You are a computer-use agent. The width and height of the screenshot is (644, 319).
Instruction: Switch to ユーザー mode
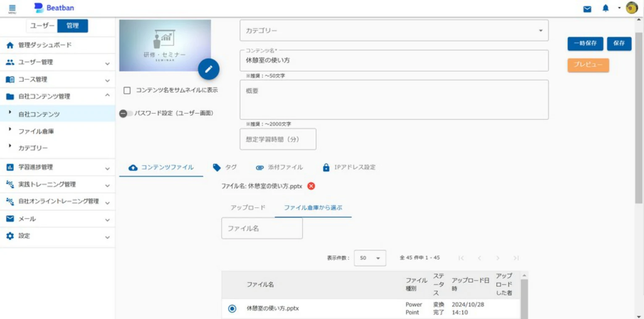(42, 26)
